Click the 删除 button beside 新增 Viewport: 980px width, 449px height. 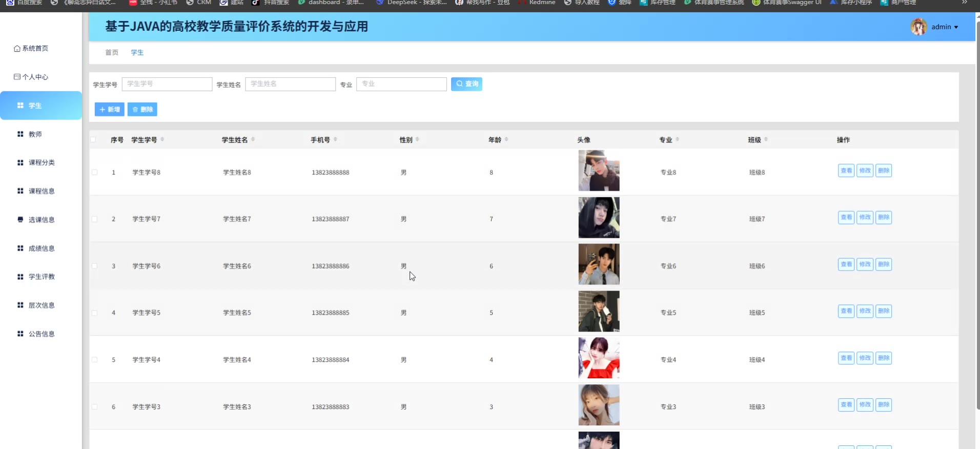click(x=142, y=109)
